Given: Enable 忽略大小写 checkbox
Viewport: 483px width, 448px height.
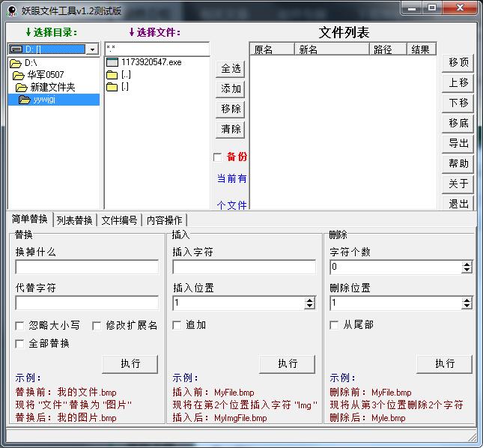Looking at the screenshot, I should tap(19, 326).
